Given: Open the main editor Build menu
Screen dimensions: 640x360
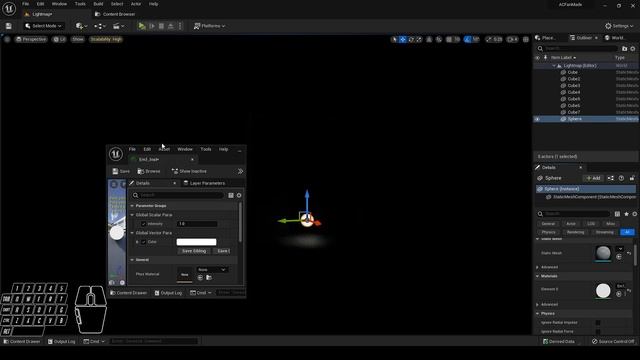Looking at the screenshot, I should pyautogui.click(x=98, y=4).
